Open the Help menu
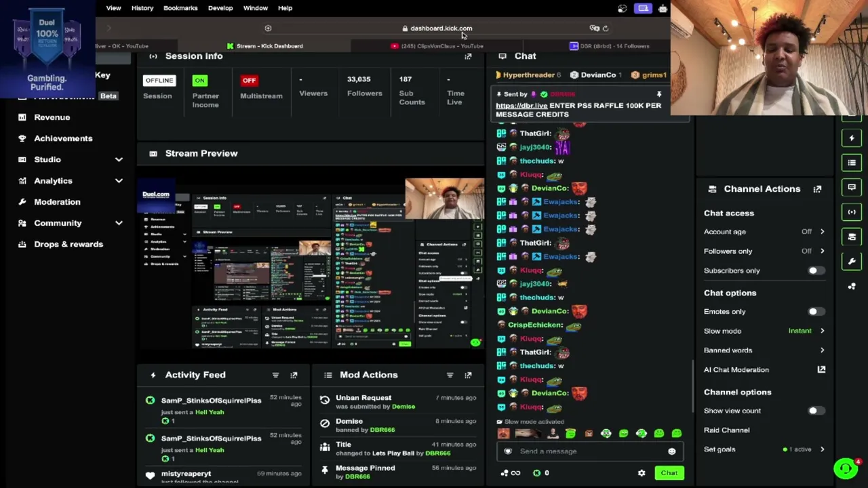 (285, 8)
